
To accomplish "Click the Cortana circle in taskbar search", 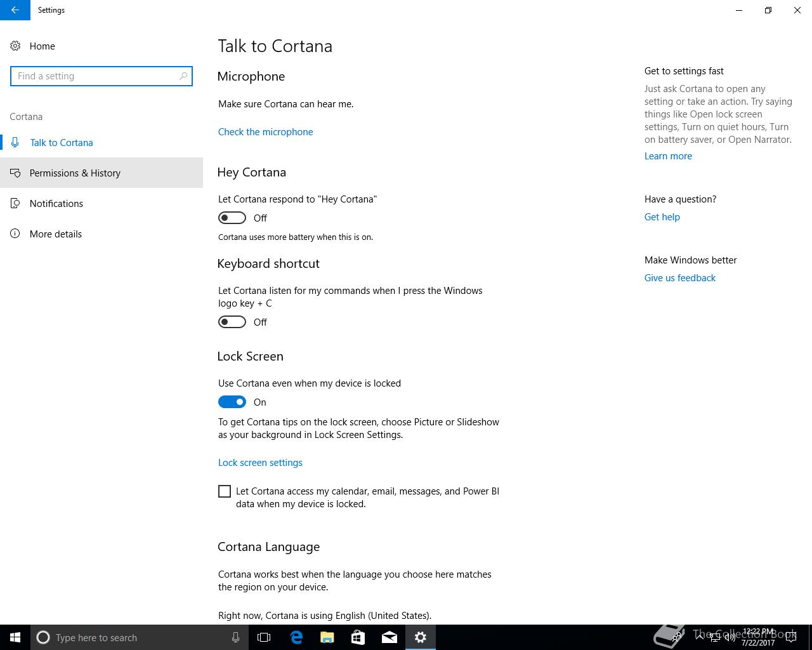I will [x=43, y=637].
